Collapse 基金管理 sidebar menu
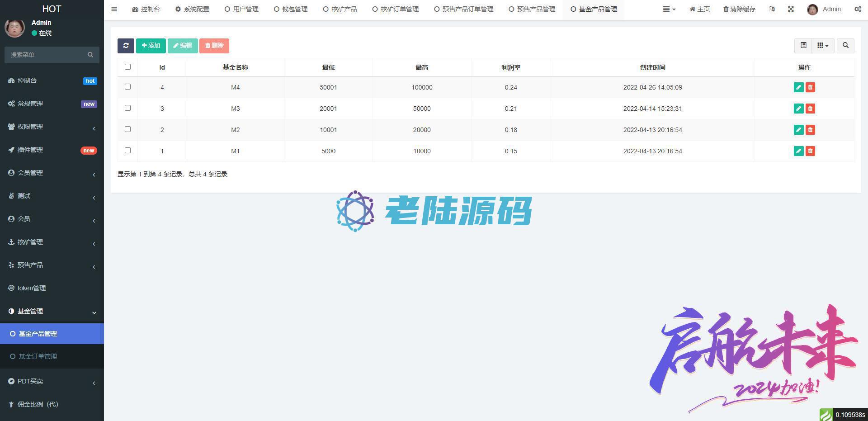868x421 pixels. point(52,311)
